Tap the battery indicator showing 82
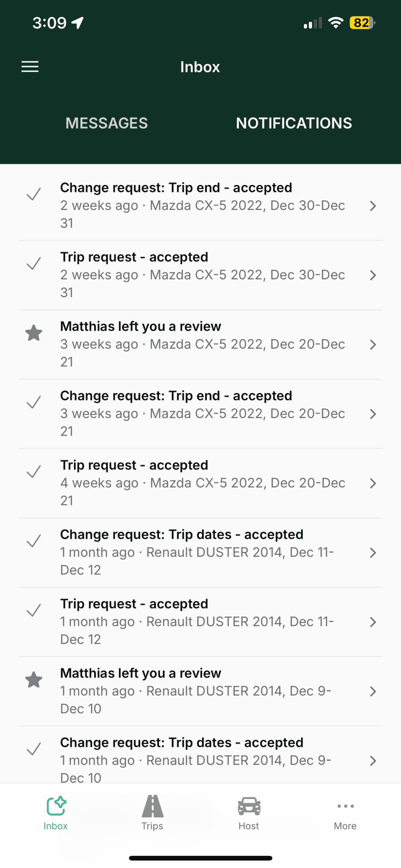Screen dimensions: 401x868 (362, 23)
